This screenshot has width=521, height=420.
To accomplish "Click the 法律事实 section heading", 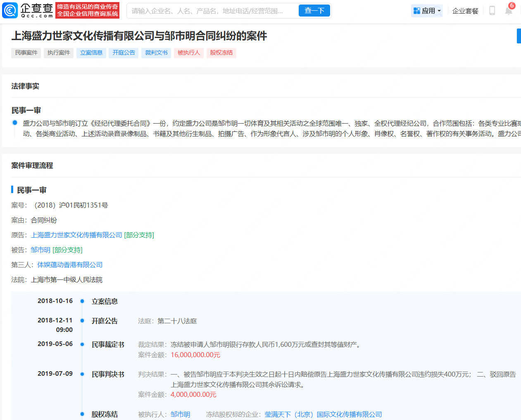I will pos(25,86).
